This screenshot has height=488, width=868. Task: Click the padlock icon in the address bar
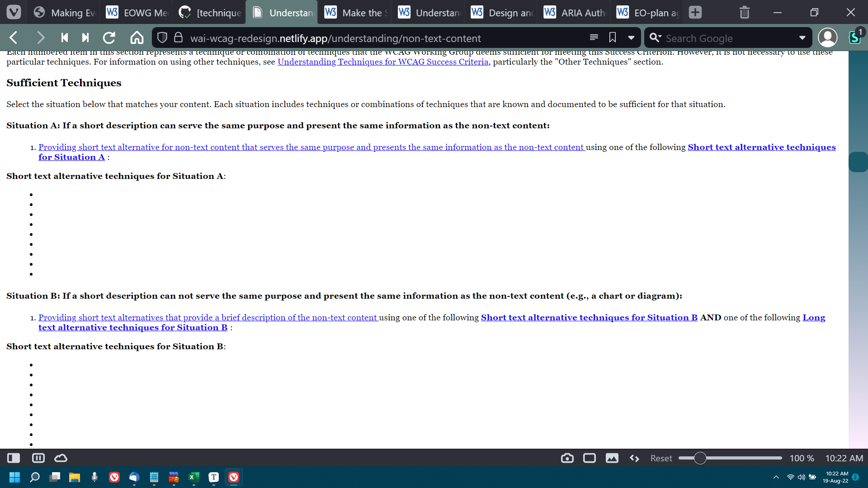coord(178,38)
